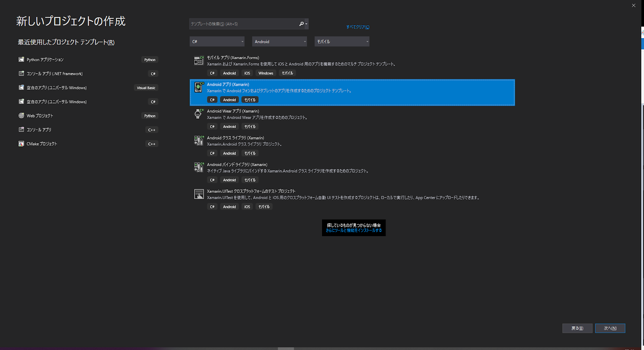644x350 pixels.
Task: Select コンソール アプリ (.NET Framework) recent template
Action: (88, 74)
